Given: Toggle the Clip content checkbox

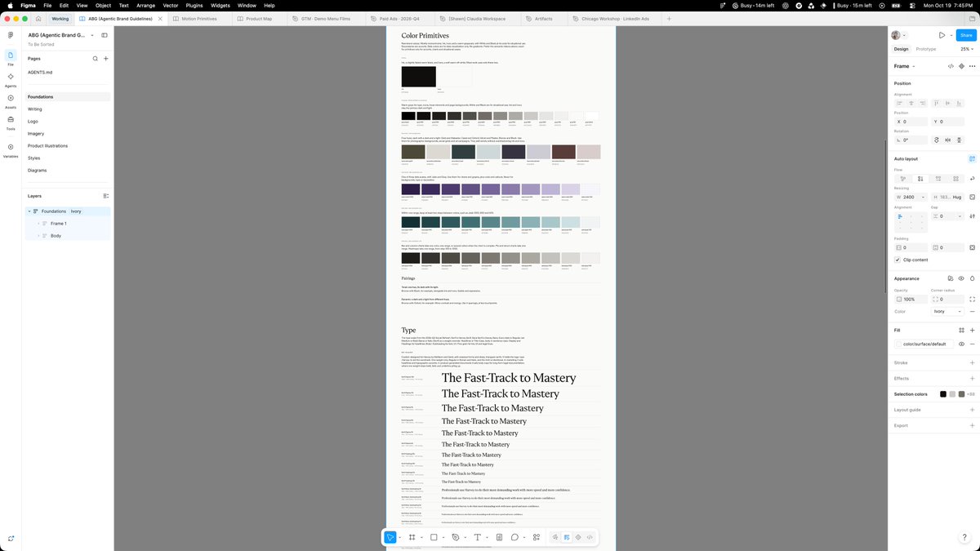Looking at the screenshot, I should [898, 260].
